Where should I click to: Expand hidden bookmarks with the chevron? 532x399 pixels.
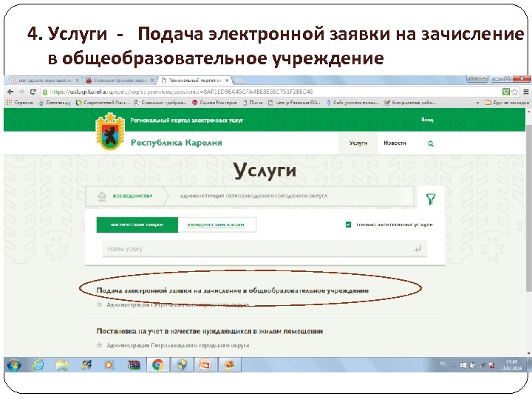[478, 102]
